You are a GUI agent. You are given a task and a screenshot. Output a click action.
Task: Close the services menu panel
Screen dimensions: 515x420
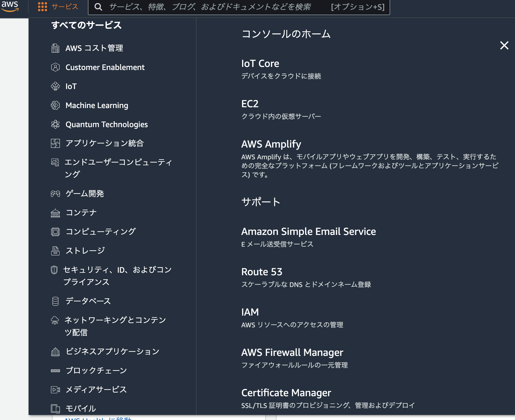(504, 45)
